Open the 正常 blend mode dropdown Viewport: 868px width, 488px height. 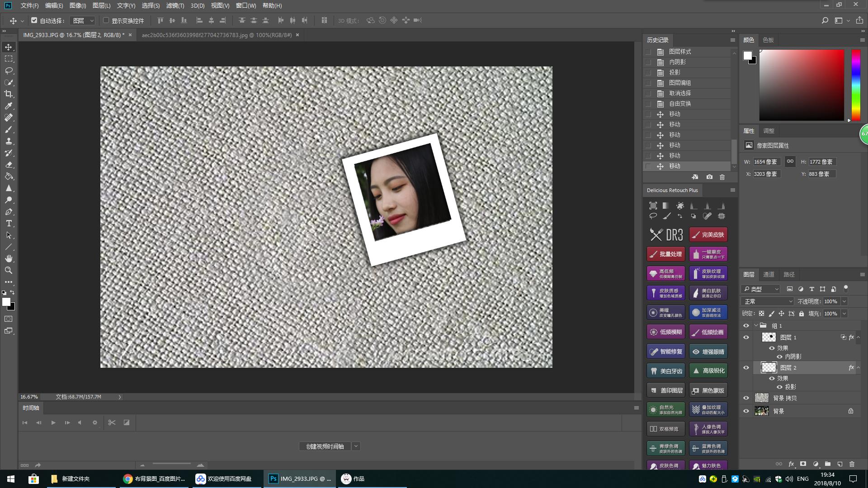click(768, 301)
